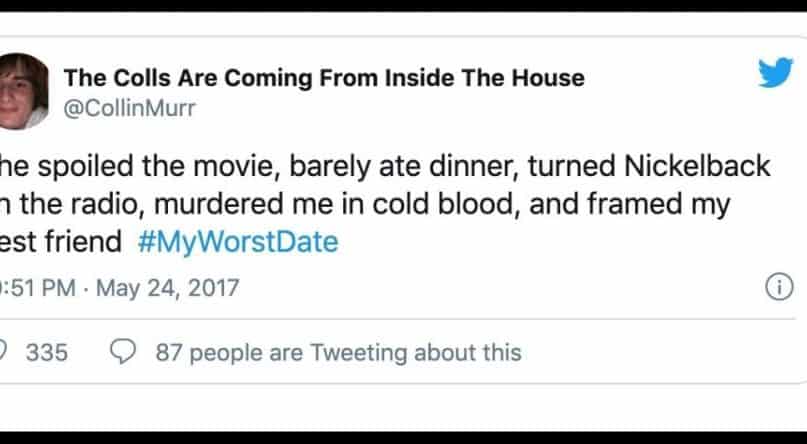
Task: Open the author's profile photo
Action: click(20, 91)
